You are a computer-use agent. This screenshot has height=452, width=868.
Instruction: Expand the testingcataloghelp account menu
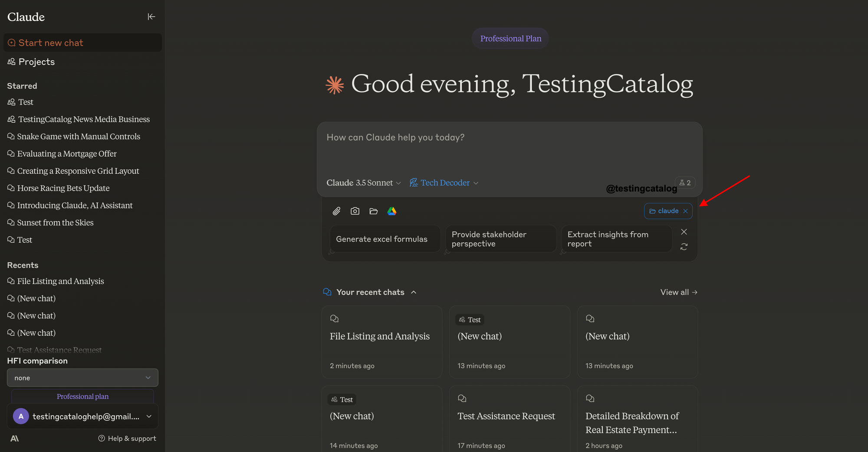(82, 416)
